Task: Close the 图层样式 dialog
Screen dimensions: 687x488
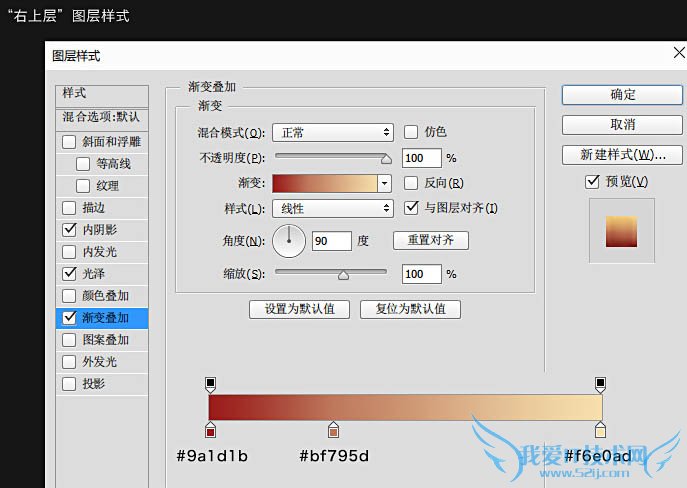Action: pos(679,53)
